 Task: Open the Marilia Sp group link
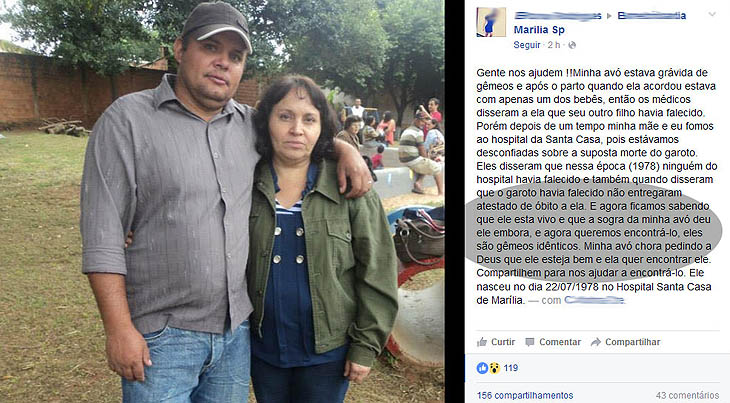click(539, 30)
